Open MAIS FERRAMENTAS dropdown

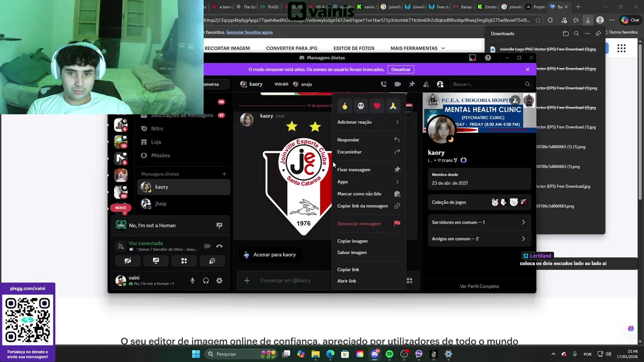click(x=418, y=48)
